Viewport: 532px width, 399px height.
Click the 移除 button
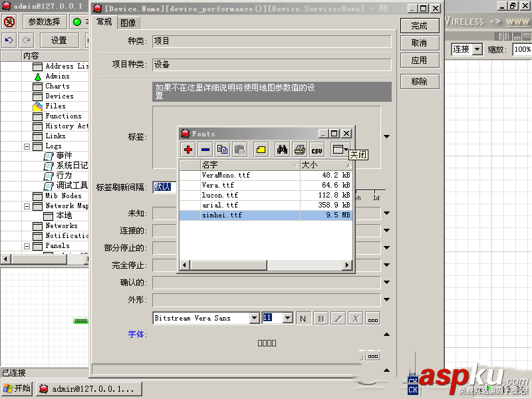click(x=420, y=81)
